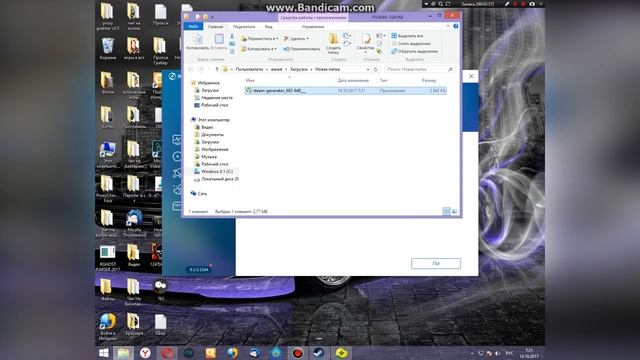Select the steam-generator file in list
Image resolution: width=640 pixels, height=360 pixels.
pyautogui.click(x=345, y=91)
